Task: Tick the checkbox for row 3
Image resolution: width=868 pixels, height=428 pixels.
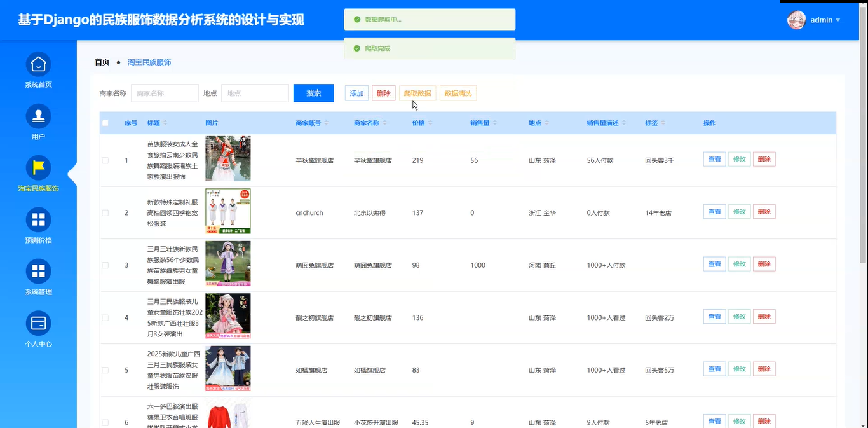Action: 105,265
